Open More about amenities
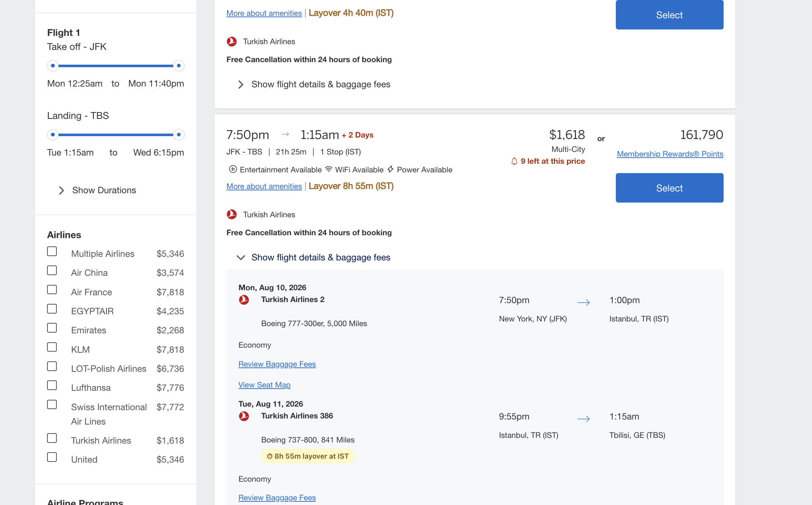Image resolution: width=812 pixels, height=505 pixels. tap(264, 186)
